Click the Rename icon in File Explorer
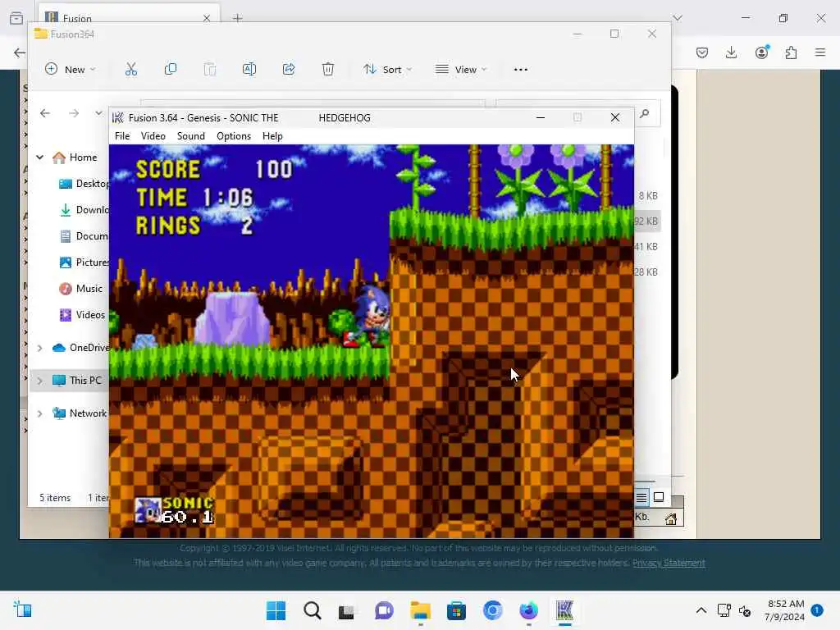The image size is (840, 630). [x=249, y=69]
